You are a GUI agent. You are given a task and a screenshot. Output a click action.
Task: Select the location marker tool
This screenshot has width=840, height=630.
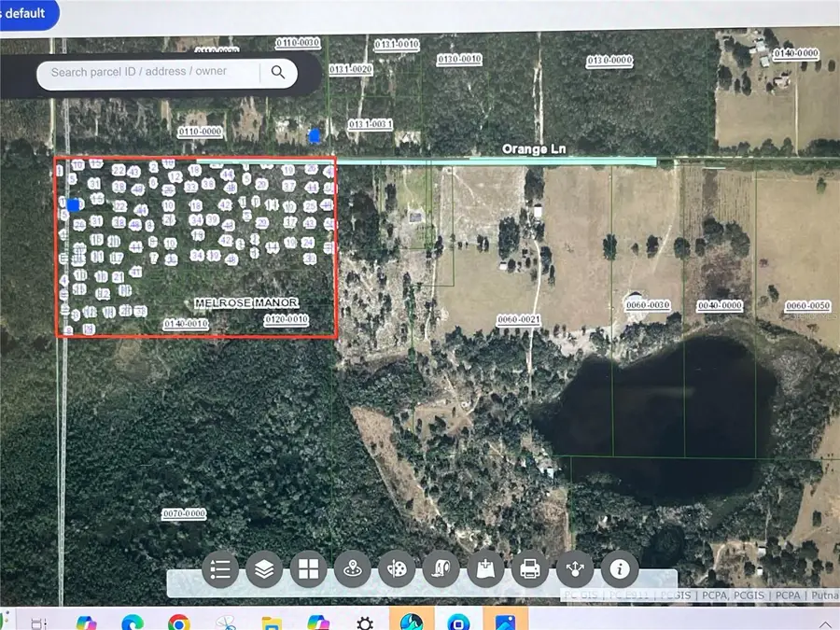coord(353,569)
